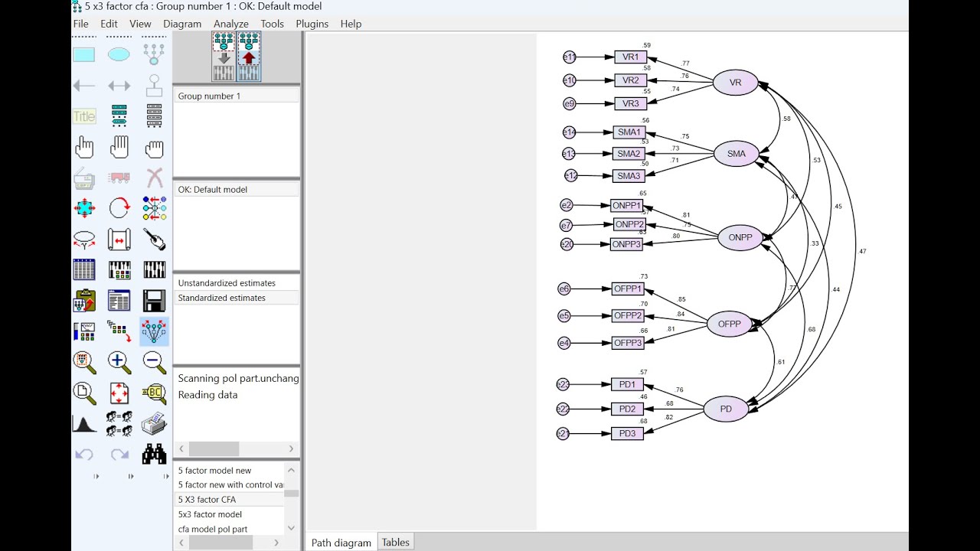Open the select data files icon
The image size is (980, 551).
pos(84,269)
